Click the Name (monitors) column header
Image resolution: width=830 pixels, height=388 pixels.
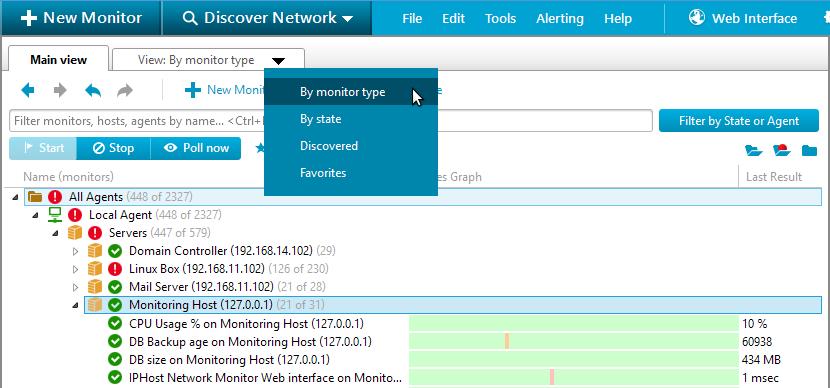pos(68,177)
